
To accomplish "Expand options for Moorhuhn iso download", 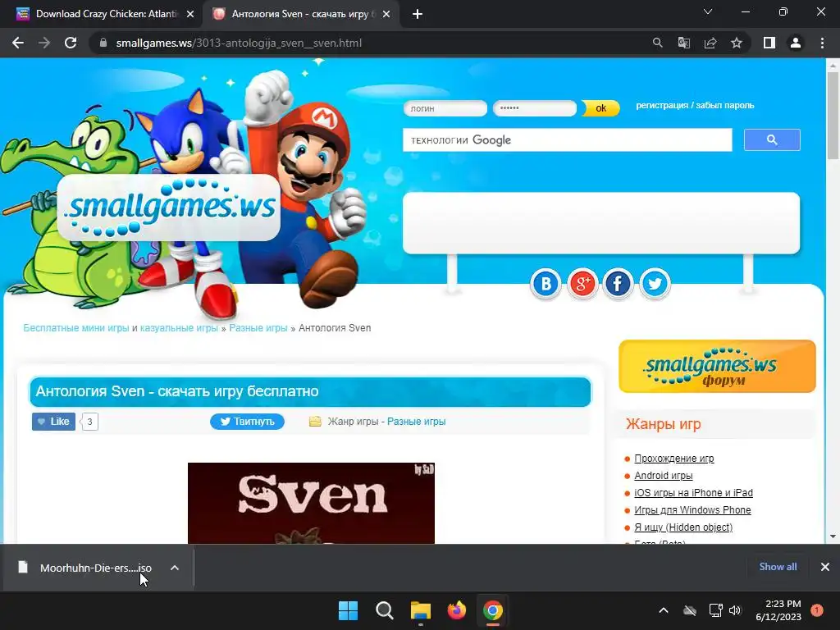I will click(x=175, y=568).
